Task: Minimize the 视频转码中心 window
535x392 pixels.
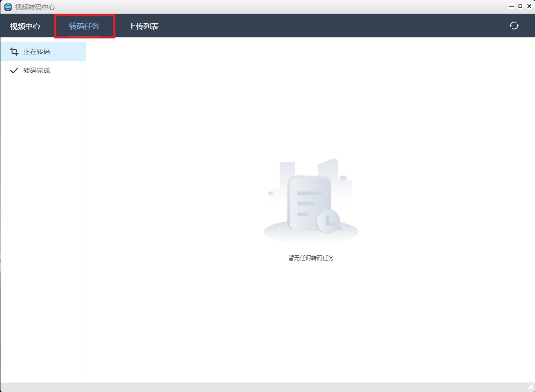Action: click(511, 7)
